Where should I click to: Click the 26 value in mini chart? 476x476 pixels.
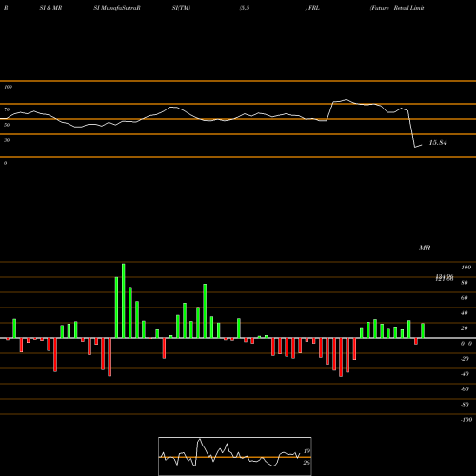click(x=307, y=463)
